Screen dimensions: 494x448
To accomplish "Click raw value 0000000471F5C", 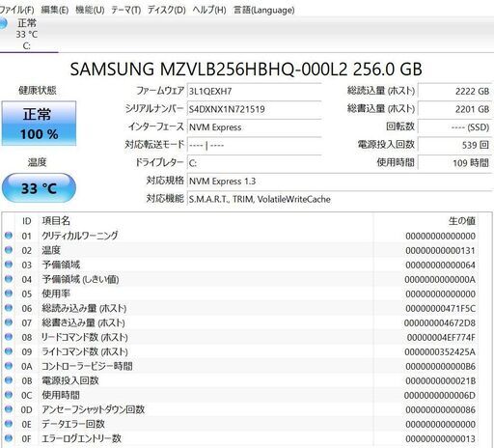I will click(x=440, y=309).
